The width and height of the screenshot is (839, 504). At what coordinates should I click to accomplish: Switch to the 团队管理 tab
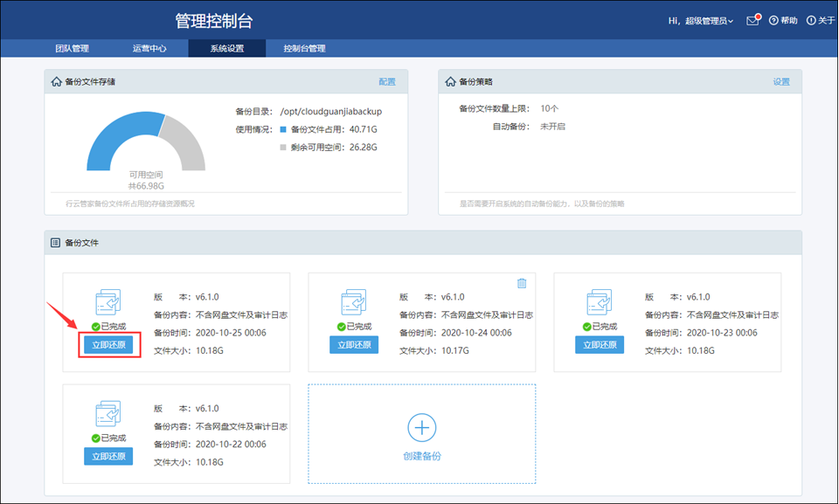point(72,48)
